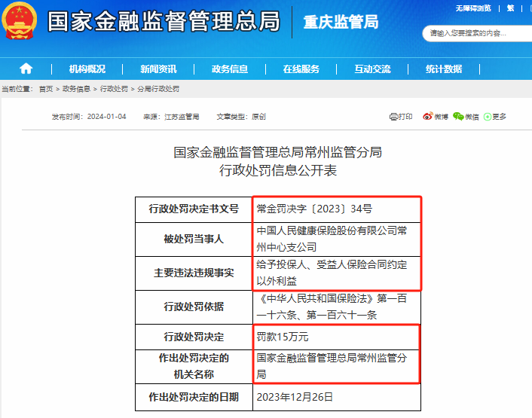Screen dimensions: 532x418
Task: Click the 国家金融监督管理总局 site title
Action: point(164,22)
